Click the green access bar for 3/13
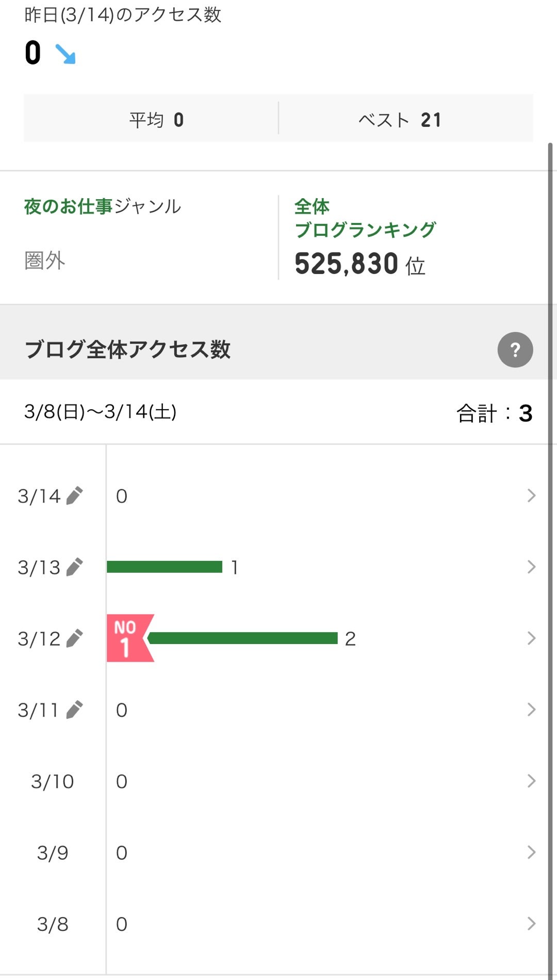The height and width of the screenshot is (980, 557). coord(165,567)
